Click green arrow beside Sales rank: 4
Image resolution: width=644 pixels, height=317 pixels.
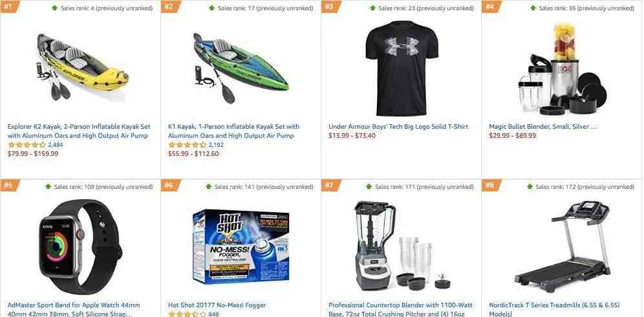click(x=54, y=8)
